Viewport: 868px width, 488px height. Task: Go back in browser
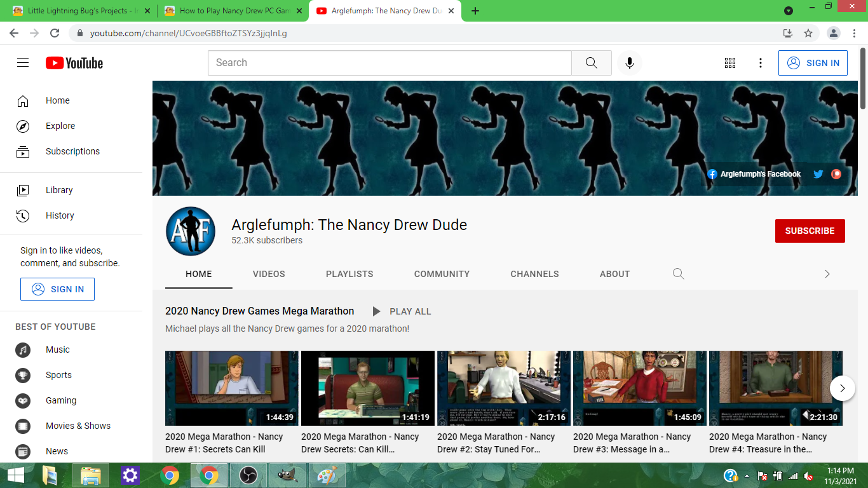(14, 33)
